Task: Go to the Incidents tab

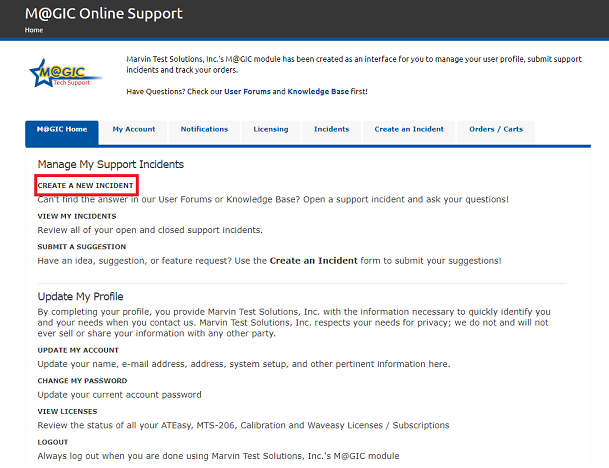Action: pos(331,133)
